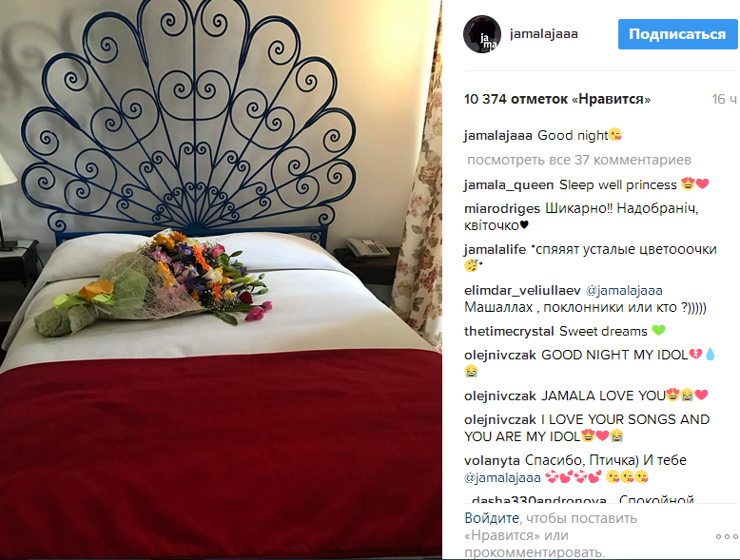This screenshot has height=560, width=740.
Task: Click the bed photo with flowers
Action: [x=221, y=280]
